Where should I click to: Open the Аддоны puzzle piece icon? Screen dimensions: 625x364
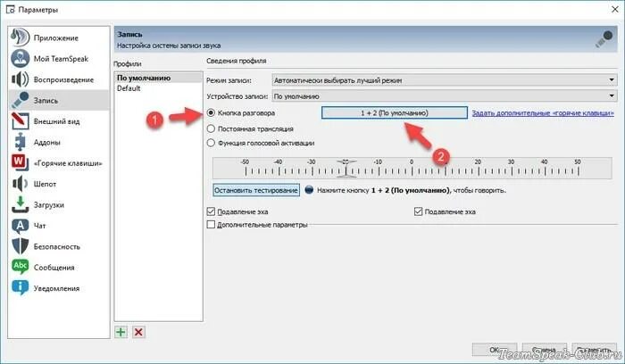pyautogui.click(x=20, y=142)
